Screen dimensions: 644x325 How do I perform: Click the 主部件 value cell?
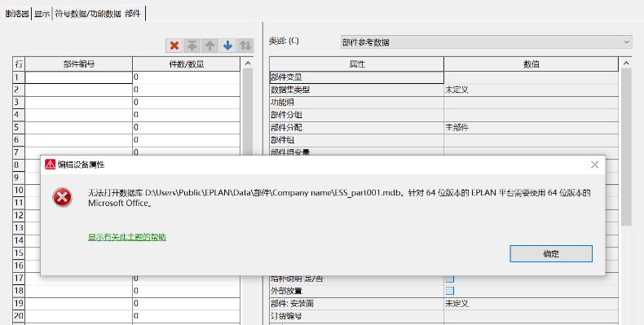[531, 128]
